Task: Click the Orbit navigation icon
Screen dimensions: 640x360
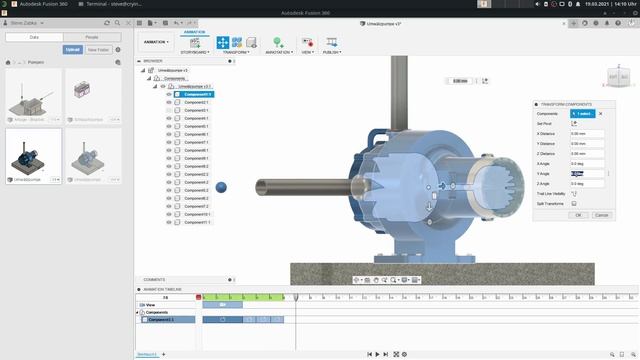Action: pyautogui.click(x=356, y=280)
